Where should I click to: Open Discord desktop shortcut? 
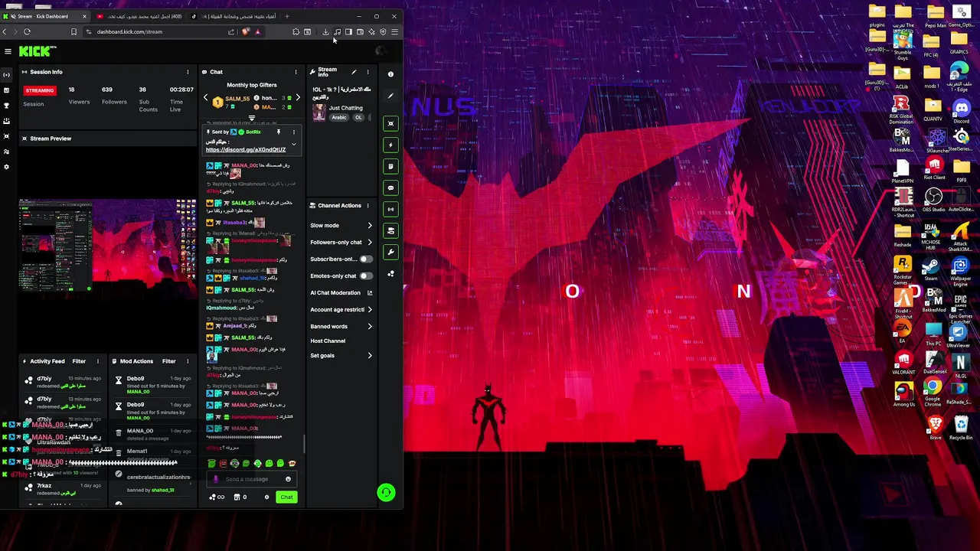[961, 111]
